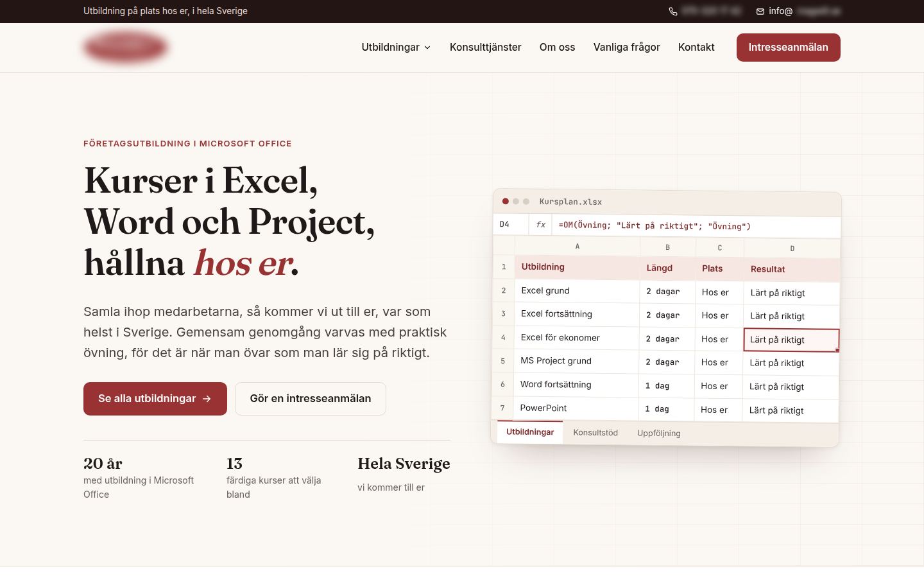
Task: Select row 4 header number
Action: 503,337
